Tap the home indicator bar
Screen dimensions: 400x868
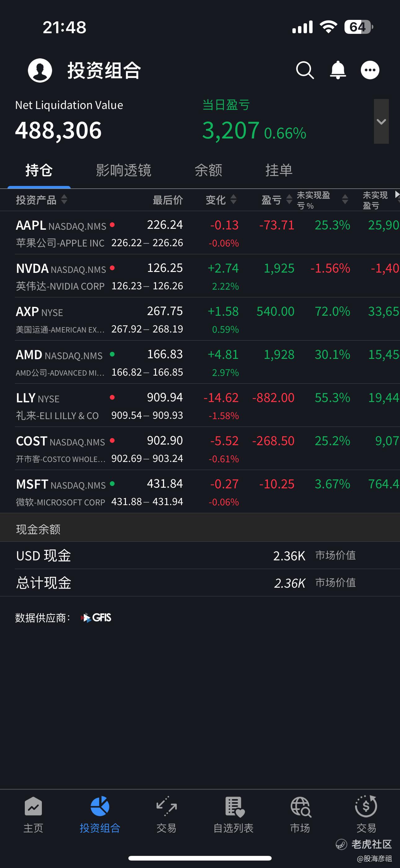(200, 858)
